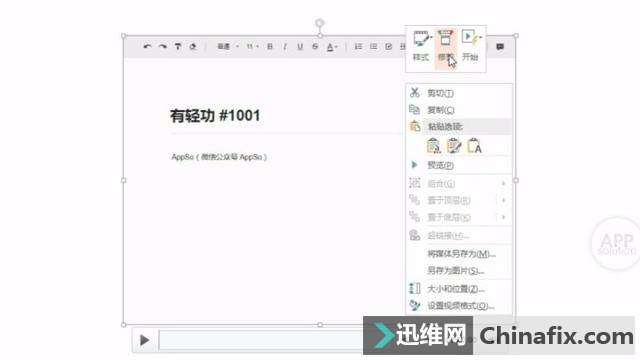Open the 样式 video style button
The height and width of the screenshot is (360, 640).
(421, 46)
